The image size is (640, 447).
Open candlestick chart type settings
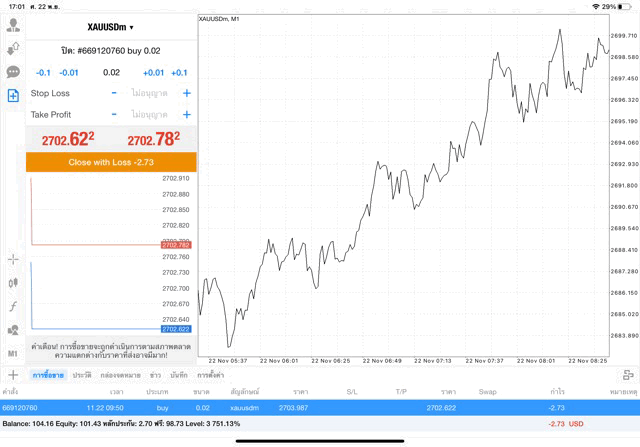[13, 283]
